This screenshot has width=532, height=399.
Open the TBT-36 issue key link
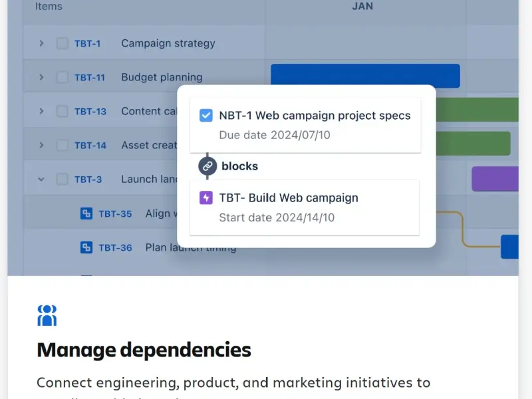click(115, 247)
